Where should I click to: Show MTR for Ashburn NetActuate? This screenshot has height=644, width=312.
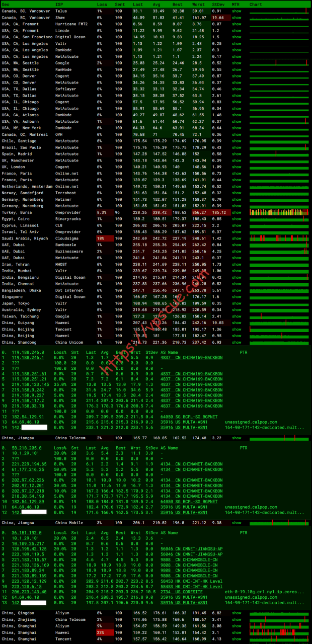[237, 121]
